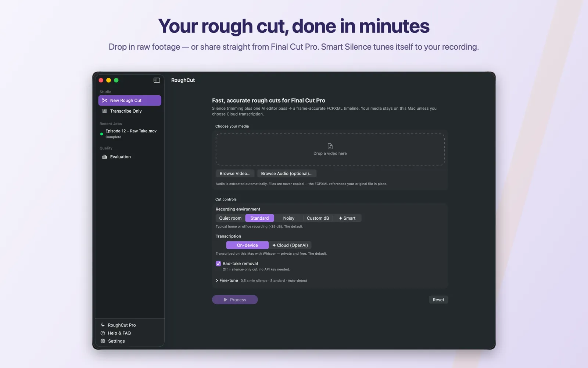
Task: Select Quiet room recording environment
Action: [x=230, y=218]
